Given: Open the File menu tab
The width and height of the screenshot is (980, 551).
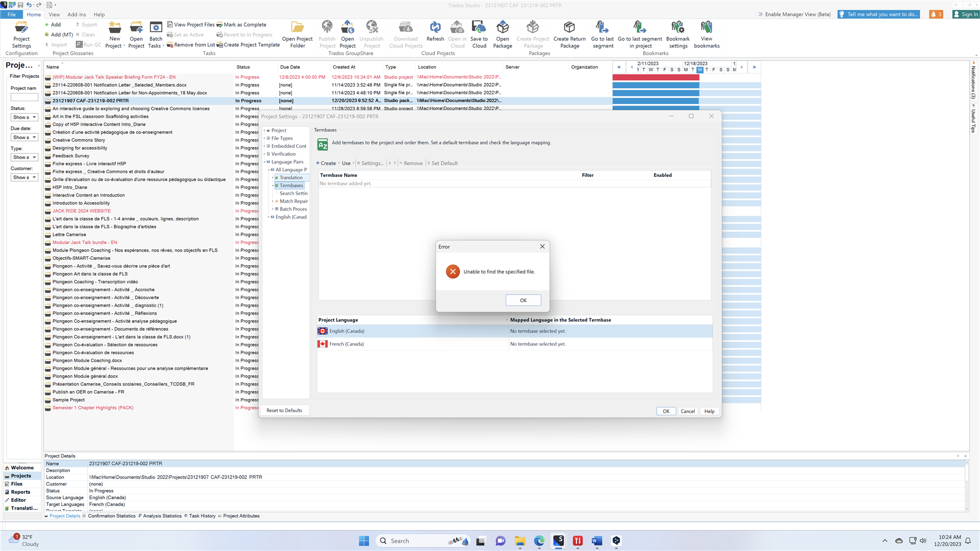Looking at the screenshot, I should coord(11,14).
